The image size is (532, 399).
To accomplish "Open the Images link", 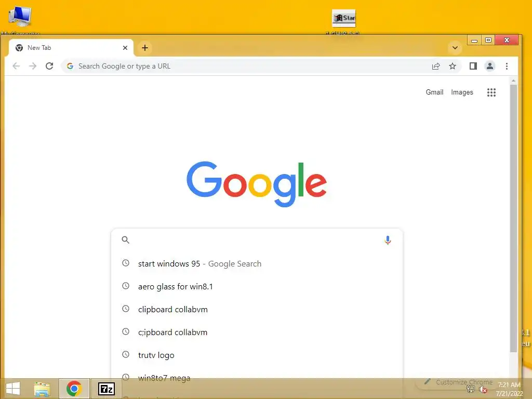I will click(462, 92).
